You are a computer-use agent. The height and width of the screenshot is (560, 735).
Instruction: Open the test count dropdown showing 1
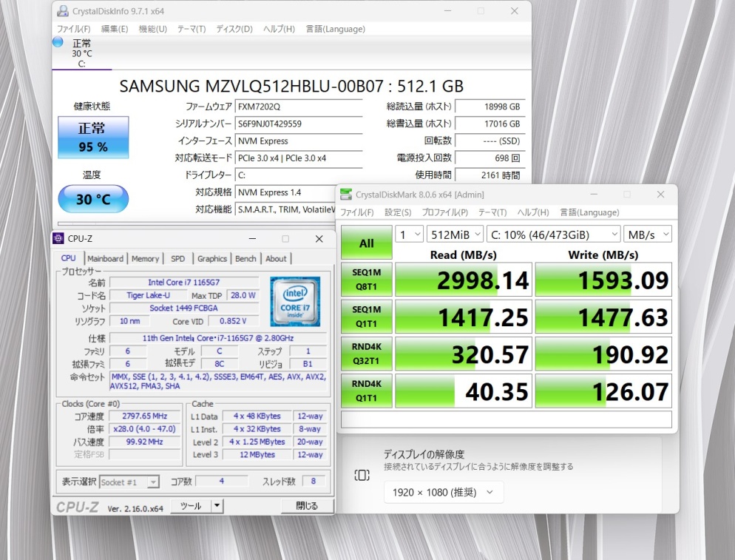point(410,235)
